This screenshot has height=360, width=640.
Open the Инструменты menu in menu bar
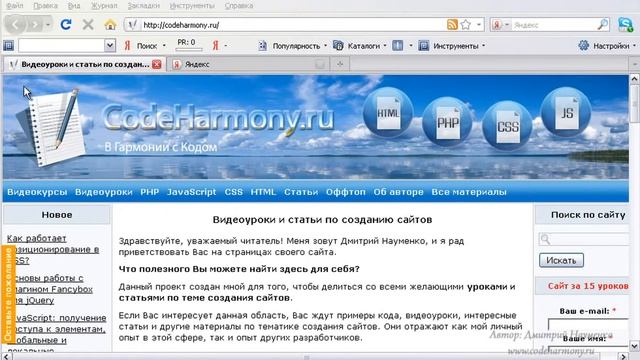[x=192, y=6]
